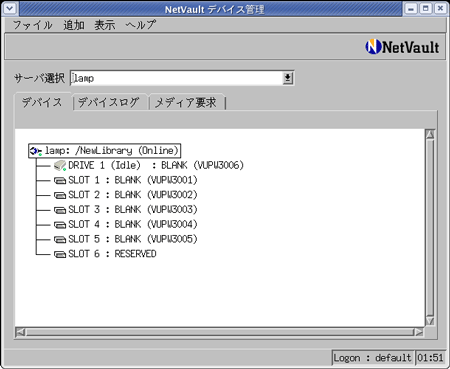The width and height of the screenshot is (450, 369).
Task: Click the SLOT 6 reserved slot icon
Action: (60, 254)
